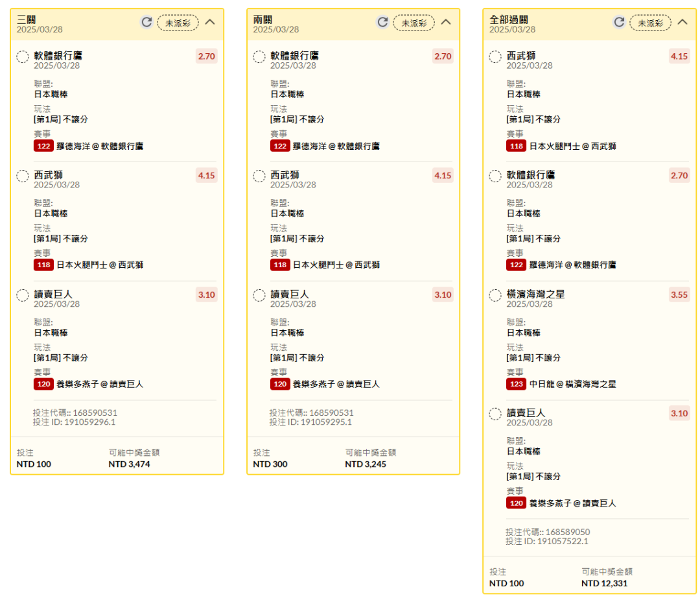This screenshot has width=700, height=598.
Task: Click payout amount NTD 3,474
Action: coord(129,464)
